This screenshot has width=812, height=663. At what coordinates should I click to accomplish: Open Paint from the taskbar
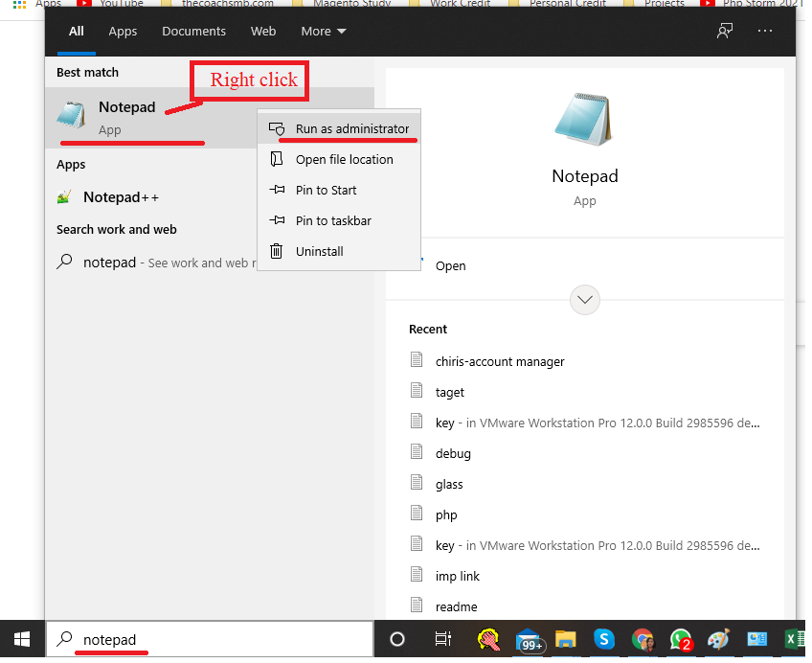tap(719, 639)
